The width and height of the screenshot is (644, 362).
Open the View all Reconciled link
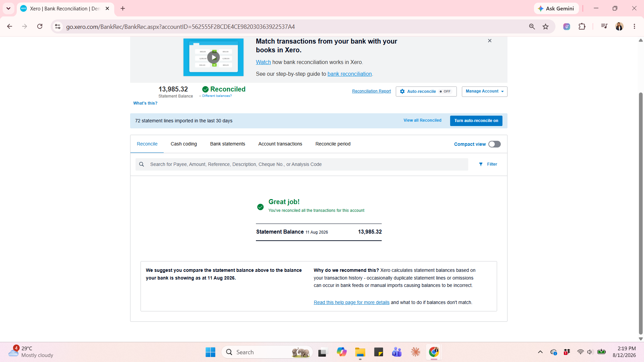[422, 120]
